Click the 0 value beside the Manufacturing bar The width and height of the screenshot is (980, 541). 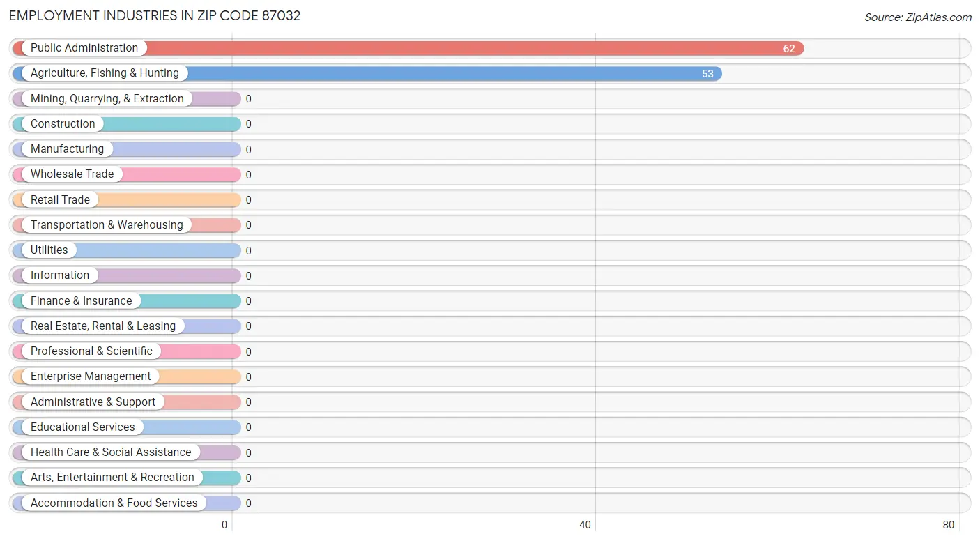[x=248, y=150]
